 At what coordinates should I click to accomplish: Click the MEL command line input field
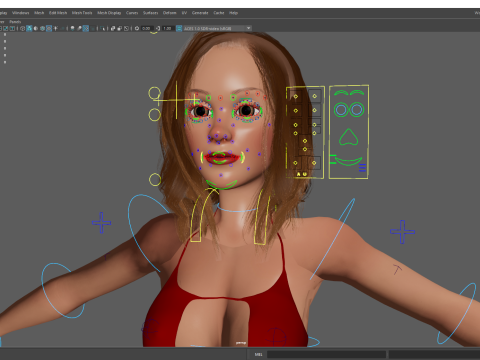pos(326,354)
